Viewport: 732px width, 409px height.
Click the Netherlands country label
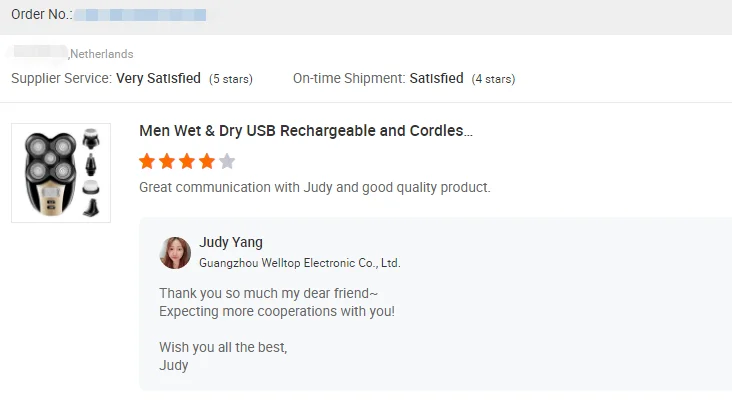tap(101, 54)
